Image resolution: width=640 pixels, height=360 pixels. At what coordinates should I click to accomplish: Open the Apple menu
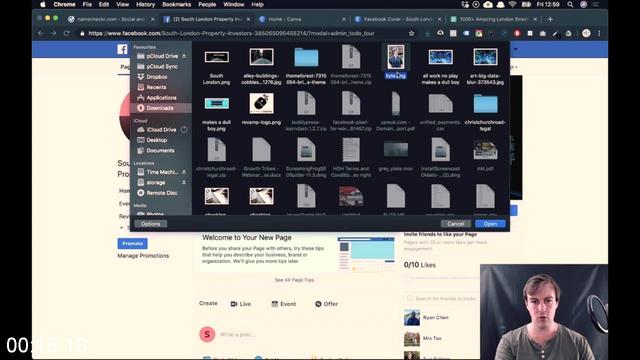43,4
